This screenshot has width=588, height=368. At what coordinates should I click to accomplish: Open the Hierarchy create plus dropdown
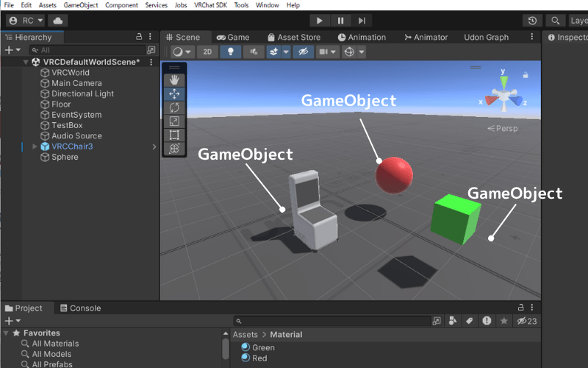point(12,50)
